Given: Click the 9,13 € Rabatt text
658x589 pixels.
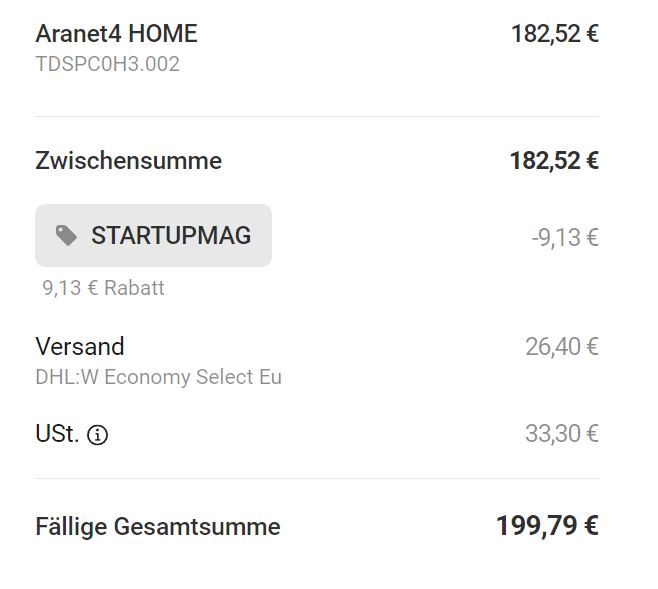Looking at the screenshot, I should click(x=103, y=288).
